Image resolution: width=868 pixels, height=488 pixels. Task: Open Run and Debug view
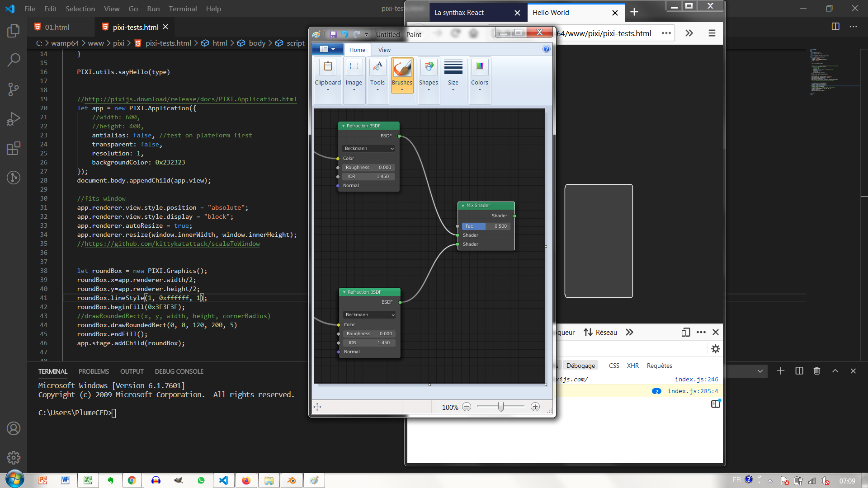14,119
